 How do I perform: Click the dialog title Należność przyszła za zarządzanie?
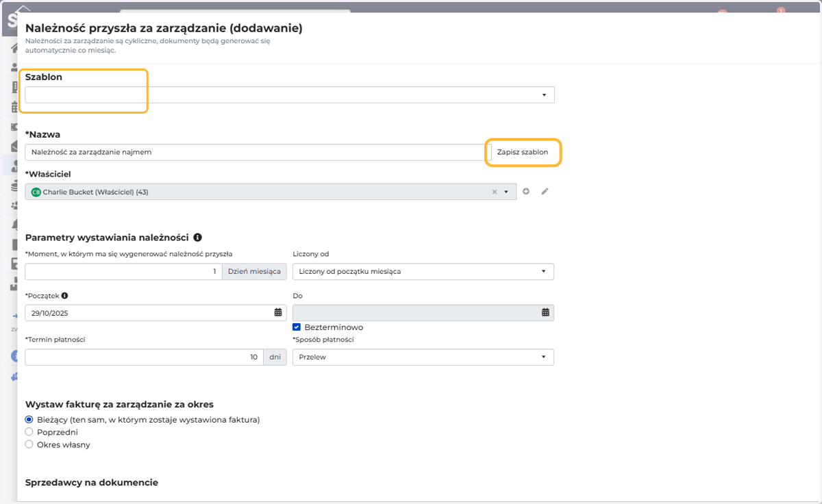click(164, 28)
